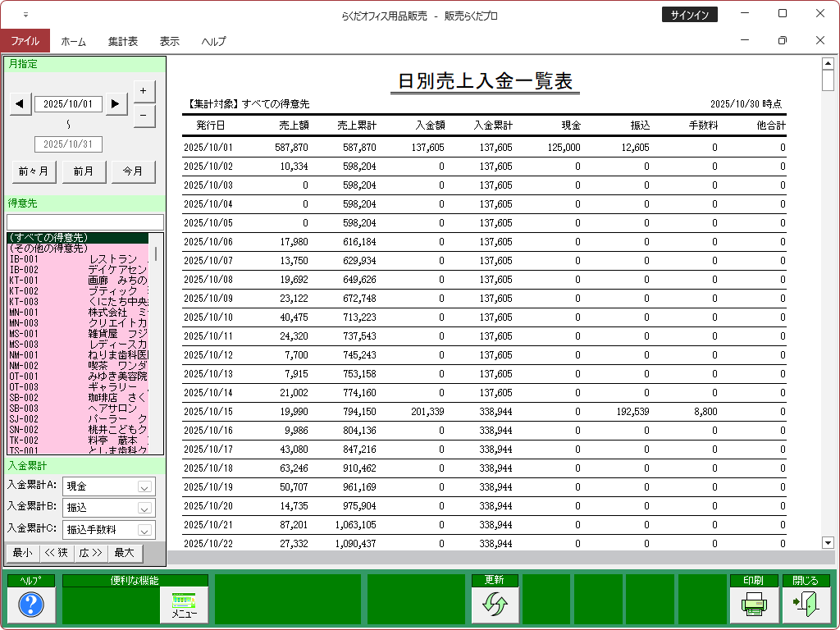Click the minus button beside the date
Viewport: 840px width, 630px height.
pyautogui.click(x=144, y=116)
